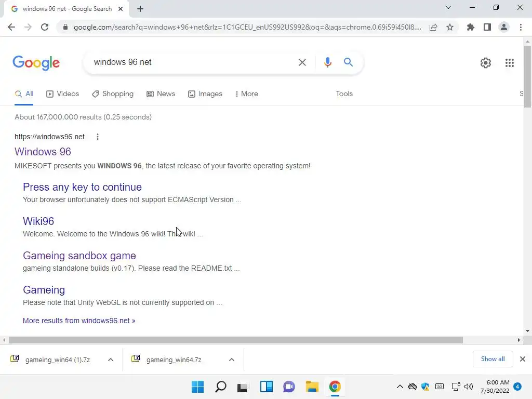Open the Gameing link
Viewport: 532px width, 399px height.
pyautogui.click(x=44, y=290)
